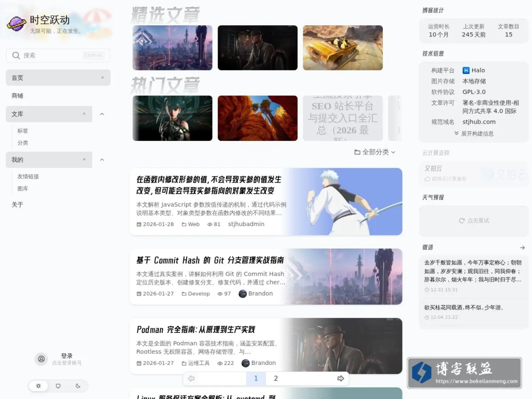Switch to system theme monitor icon
The image size is (532, 399).
pos(58,386)
